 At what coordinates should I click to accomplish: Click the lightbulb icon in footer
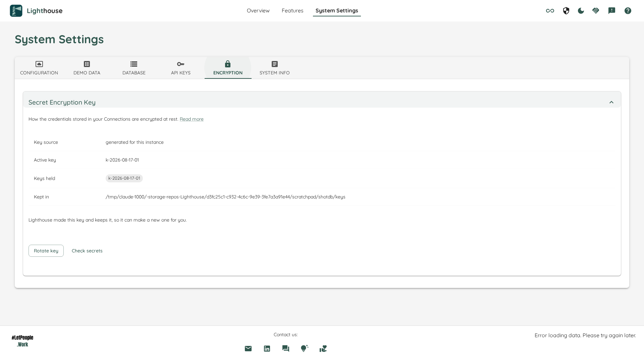[305, 349]
